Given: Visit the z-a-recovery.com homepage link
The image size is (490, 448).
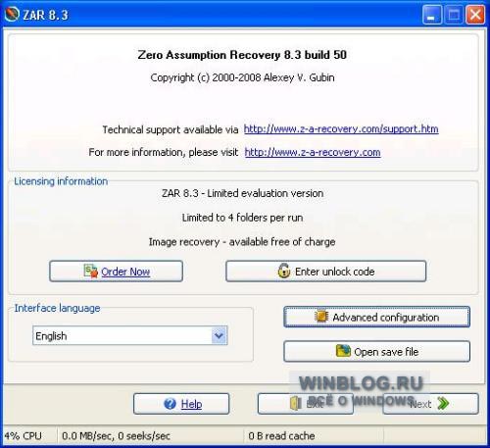Looking at the screenshot, I should pos(313,152).
